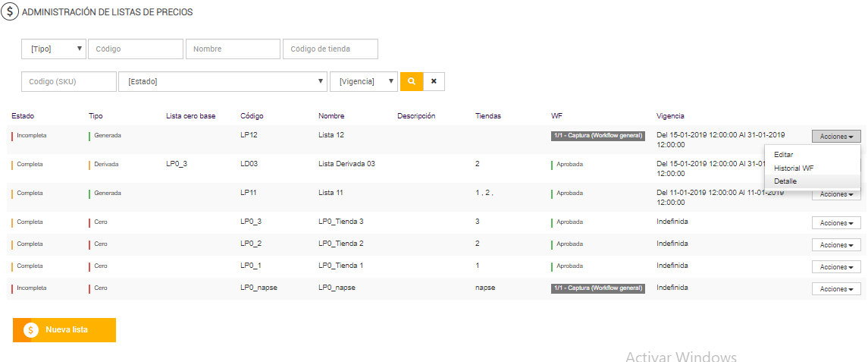Open the Tipo filter dropdown
868x362 pixels.
pos(54,49)
